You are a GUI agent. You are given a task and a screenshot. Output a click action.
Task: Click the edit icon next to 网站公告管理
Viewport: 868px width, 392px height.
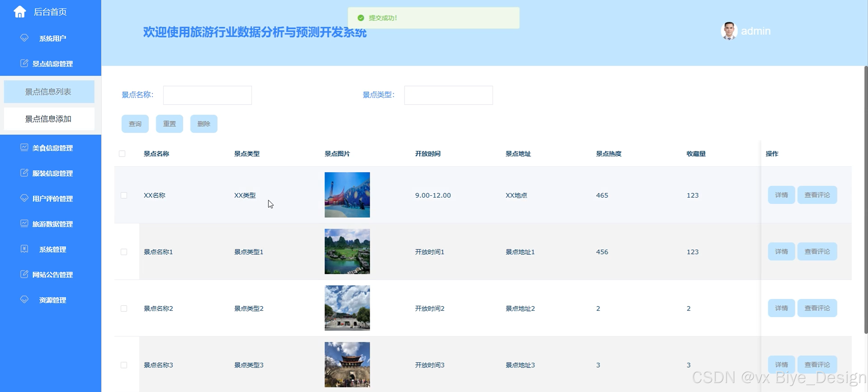click(x=24, y=274)
